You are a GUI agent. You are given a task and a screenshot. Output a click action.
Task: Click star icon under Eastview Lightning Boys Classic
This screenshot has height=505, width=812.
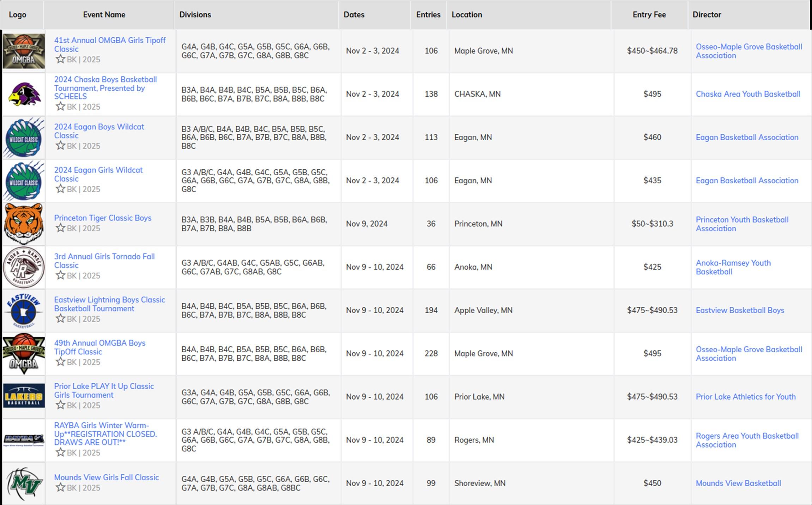pyautogui.click(x=60, y=318)
